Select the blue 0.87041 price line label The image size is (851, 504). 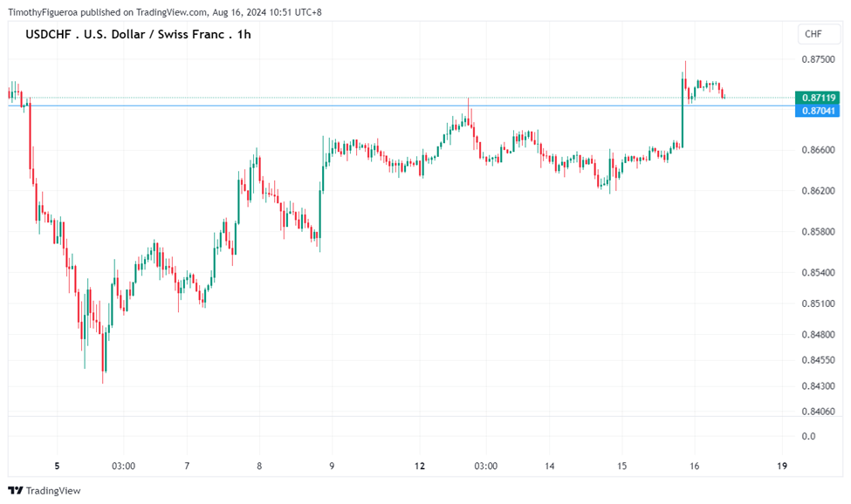tap(818, 111)
